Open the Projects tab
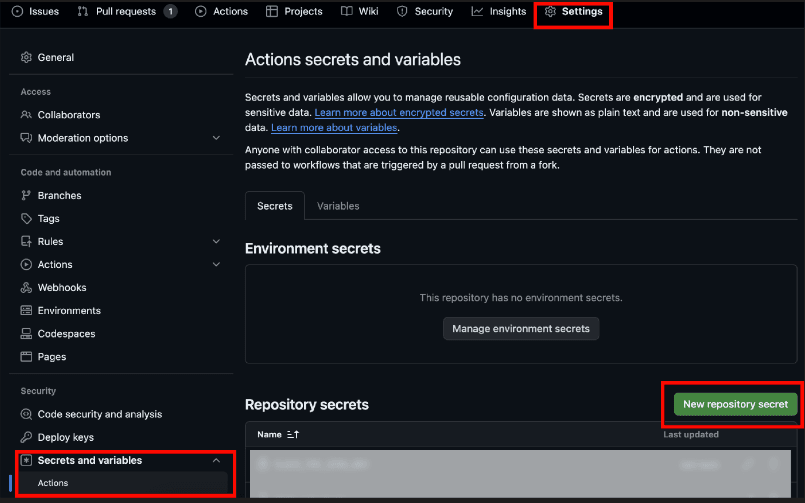The height and width of the screenshot is (503, 805). 294,11
